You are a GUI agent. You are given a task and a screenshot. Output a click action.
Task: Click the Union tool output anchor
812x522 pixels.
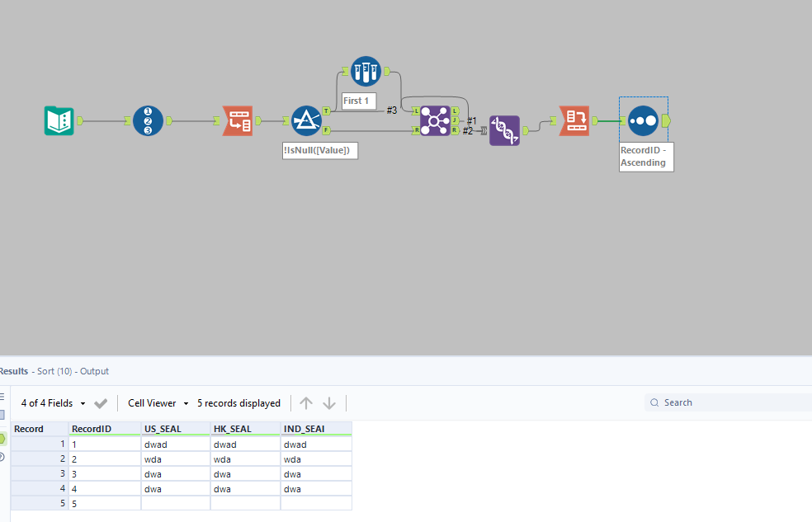(526, 130)
